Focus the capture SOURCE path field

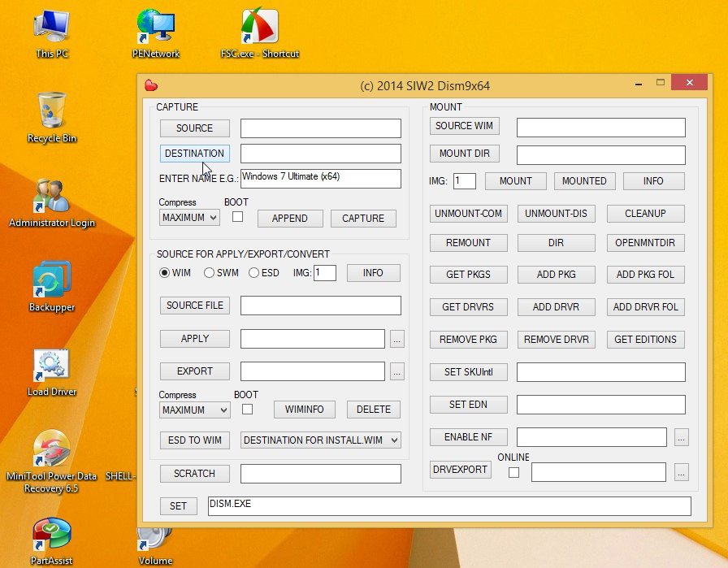321,128
